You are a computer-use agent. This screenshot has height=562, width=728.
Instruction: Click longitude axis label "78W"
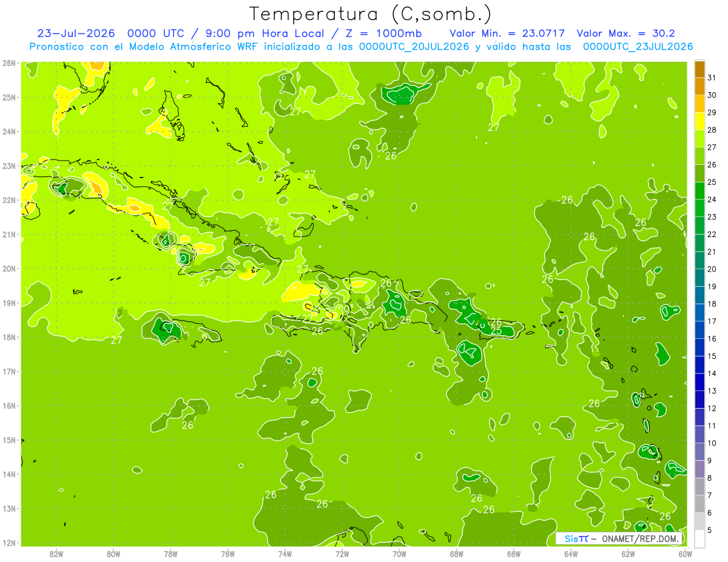[x=170, y=553]
